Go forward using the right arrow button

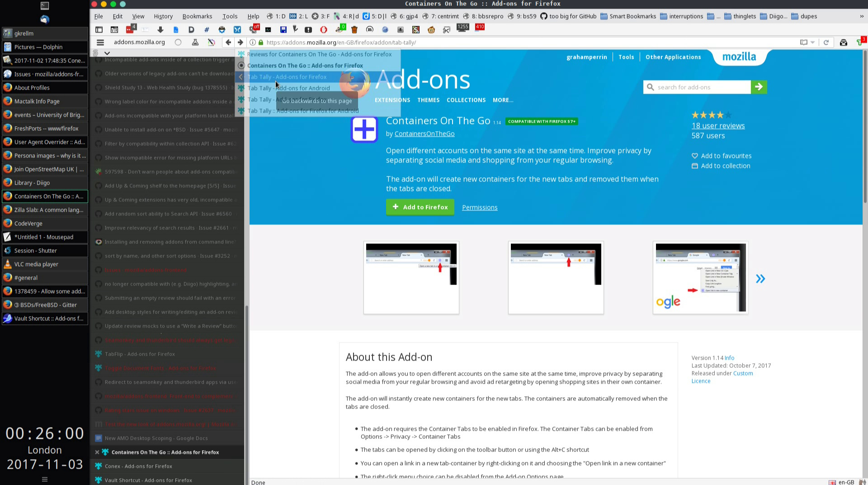tap(241, 43)
